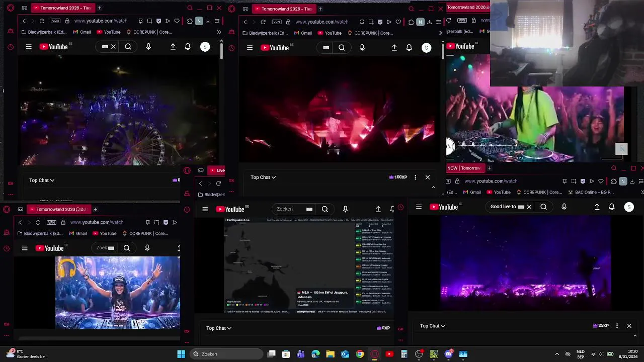This screenshot has width=644, height=362.
Task: Expand Top Chat dropdown beside 25XP badge
Action: tap(433, 326)
